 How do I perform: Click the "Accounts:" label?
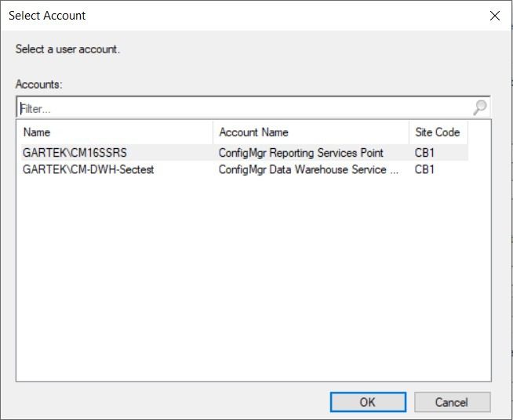click(x=38, y=84)
